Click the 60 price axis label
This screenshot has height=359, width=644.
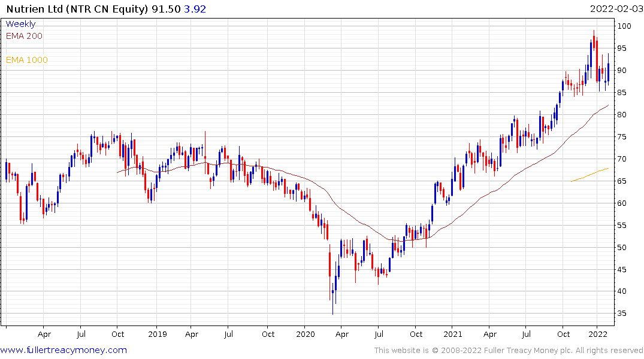622,203
